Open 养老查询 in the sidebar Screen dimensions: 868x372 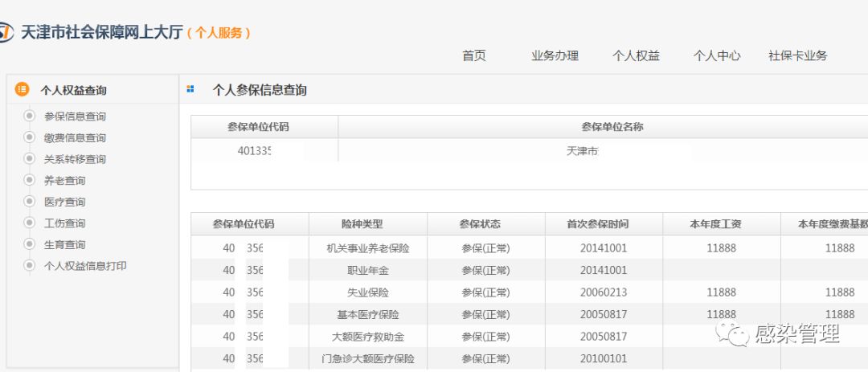coord(64,181)
